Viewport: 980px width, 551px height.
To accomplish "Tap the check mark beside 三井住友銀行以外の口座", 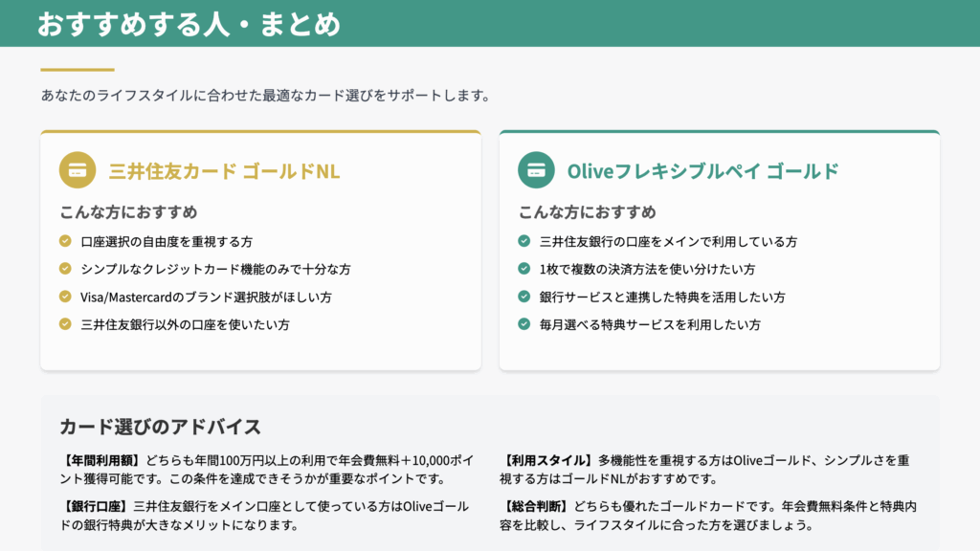I will coord(65,325).
